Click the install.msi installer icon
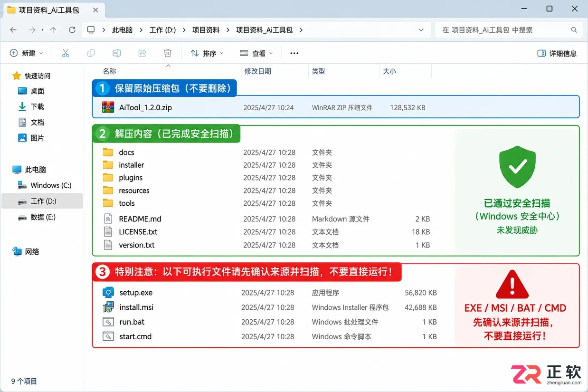Viewport: 588px width, 392px height. tap(108, 307)
